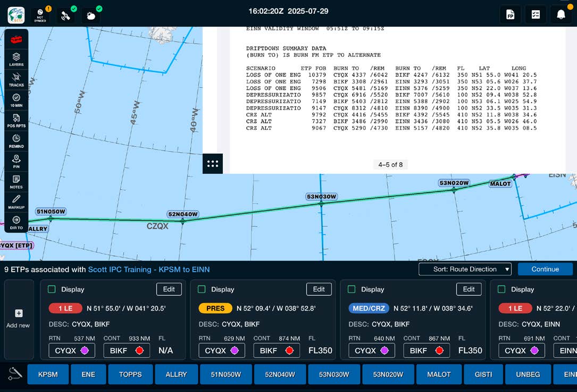
Task: Check the satellite connection status icon
Action: point(66,16)
